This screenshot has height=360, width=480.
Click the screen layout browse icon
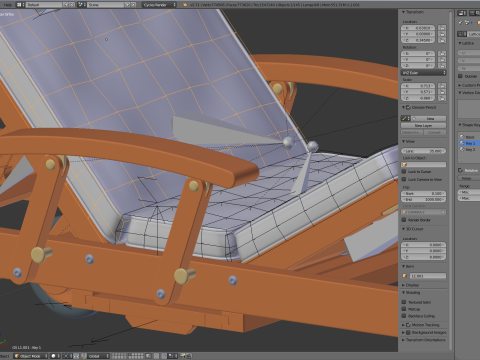[20, 5]
